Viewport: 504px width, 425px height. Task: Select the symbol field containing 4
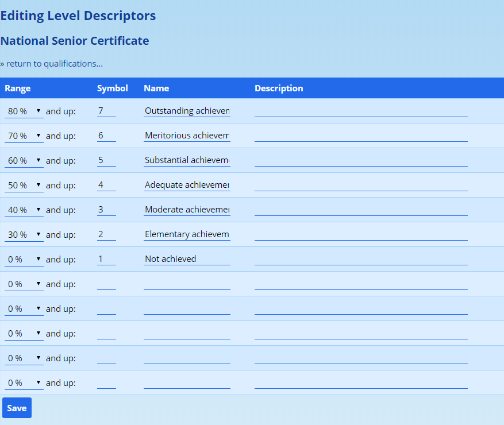pos(106,185)
